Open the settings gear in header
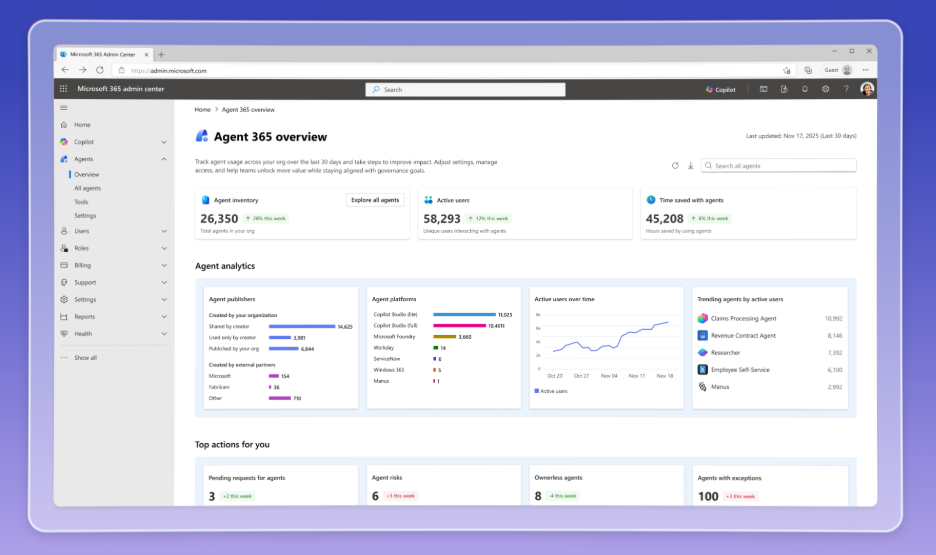Viewport: 936px width, 555px height. (x=826, y=89)
